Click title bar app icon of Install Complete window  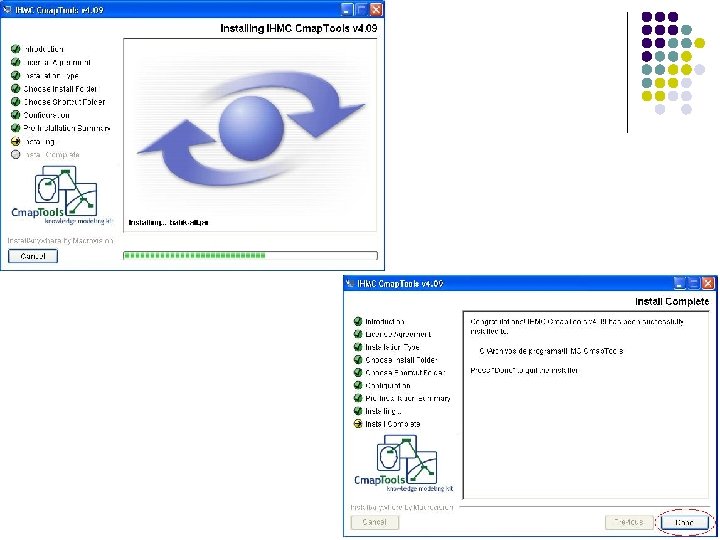[x=350, y=283]
